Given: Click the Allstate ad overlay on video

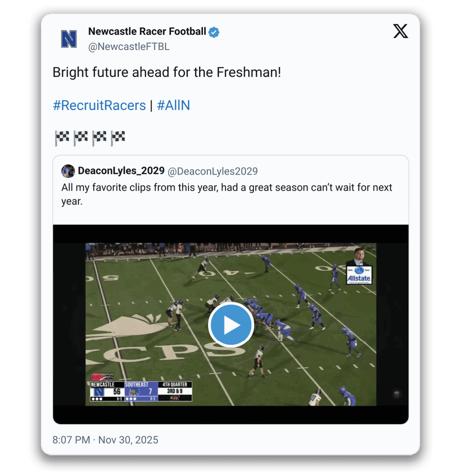Looking at the screenshot, I should (x=359, y=273).
